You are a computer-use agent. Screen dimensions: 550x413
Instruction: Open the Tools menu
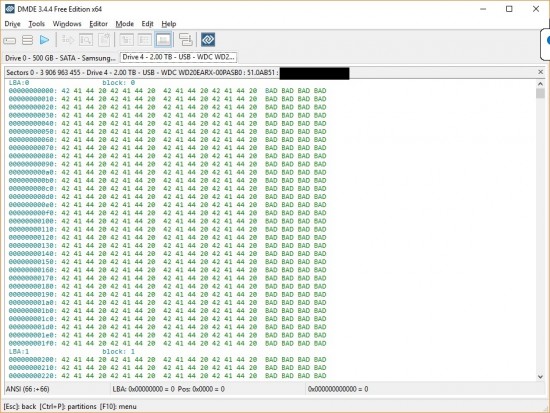tap(36, 24)
